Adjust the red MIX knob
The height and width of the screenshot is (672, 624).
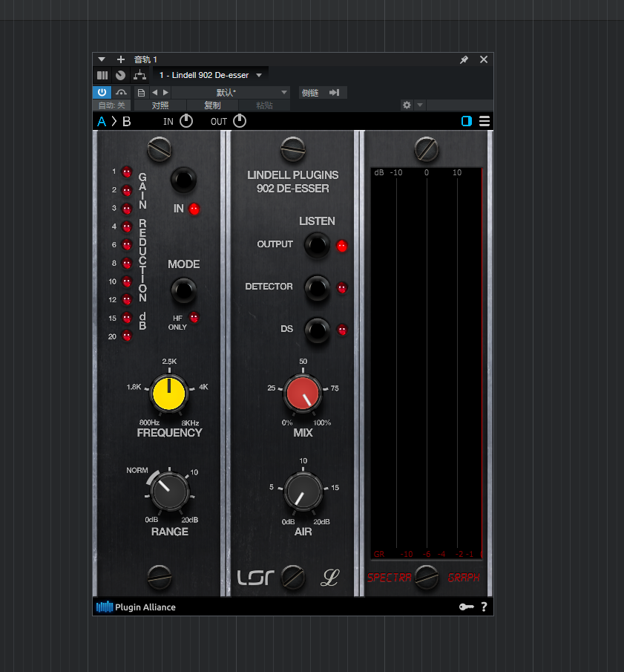303,393
